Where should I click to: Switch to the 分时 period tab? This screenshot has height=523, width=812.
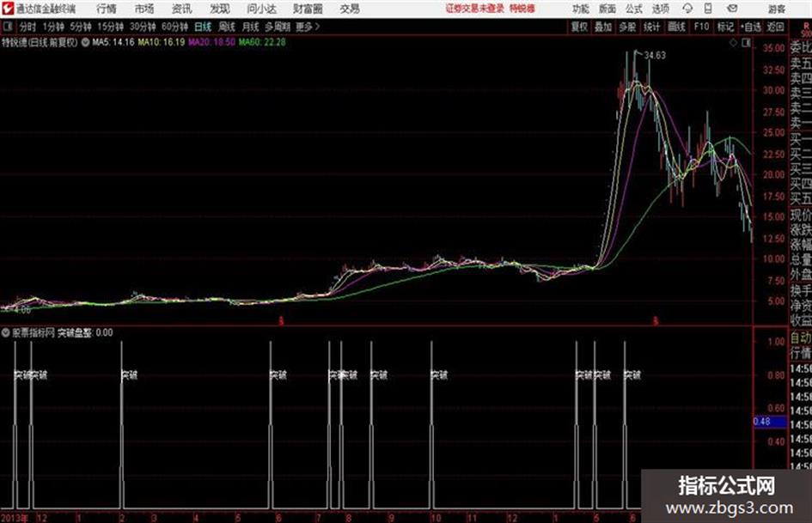(x=28, y=27)
